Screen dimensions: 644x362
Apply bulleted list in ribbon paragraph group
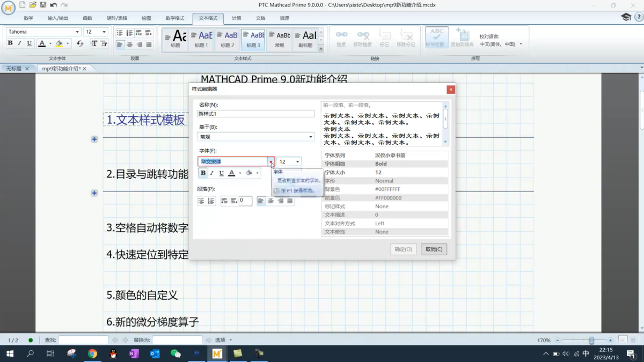point(120,33)
